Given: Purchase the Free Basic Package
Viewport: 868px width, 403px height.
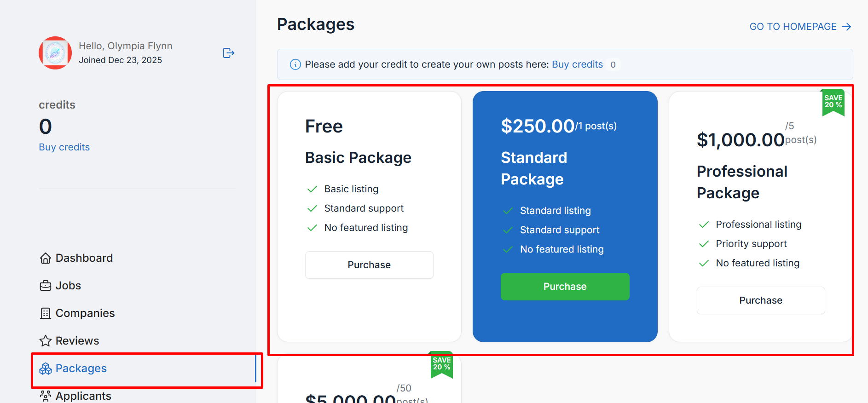Looking at the screenshot, I should click(x=369, y=265).
